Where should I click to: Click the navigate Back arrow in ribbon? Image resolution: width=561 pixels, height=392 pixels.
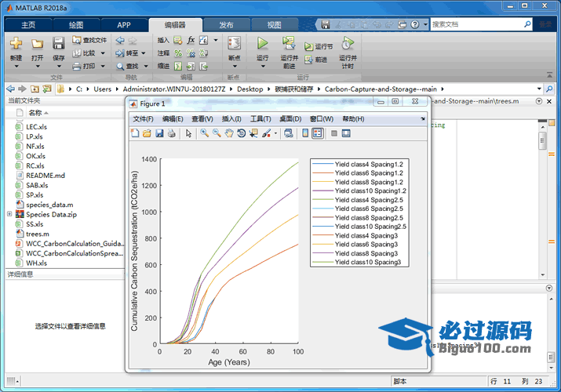120,41
